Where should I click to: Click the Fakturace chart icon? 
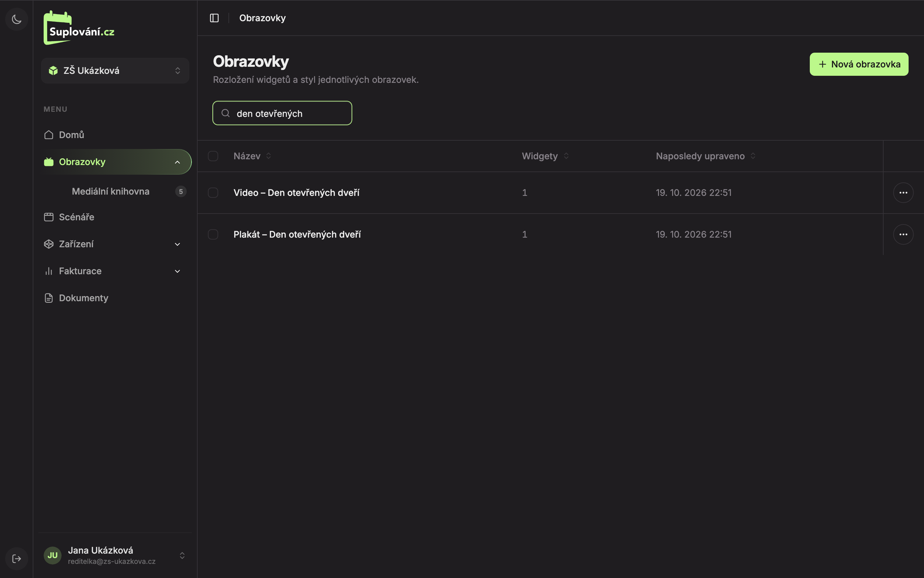pyautogui.click(x=49, y=271)
